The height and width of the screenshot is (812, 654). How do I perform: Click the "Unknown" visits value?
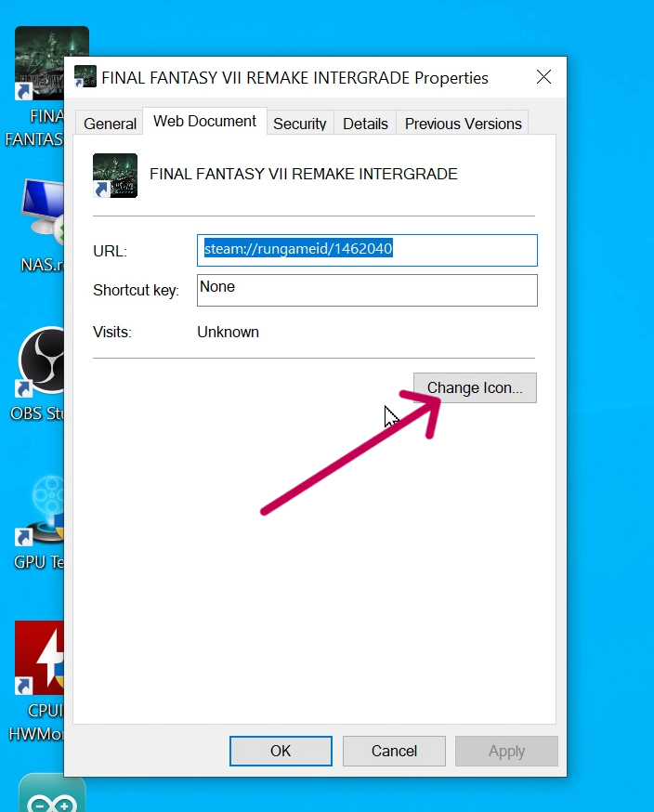pos(228,332)
